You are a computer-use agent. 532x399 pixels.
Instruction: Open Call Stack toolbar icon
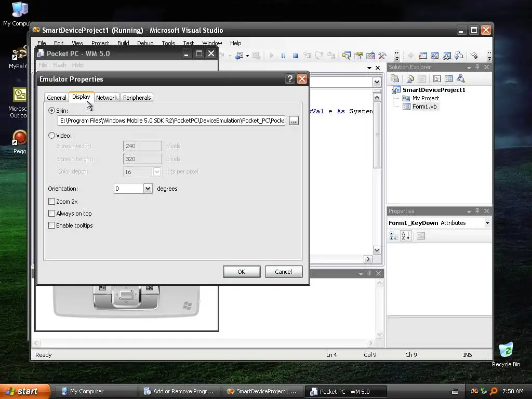point(459,55)
